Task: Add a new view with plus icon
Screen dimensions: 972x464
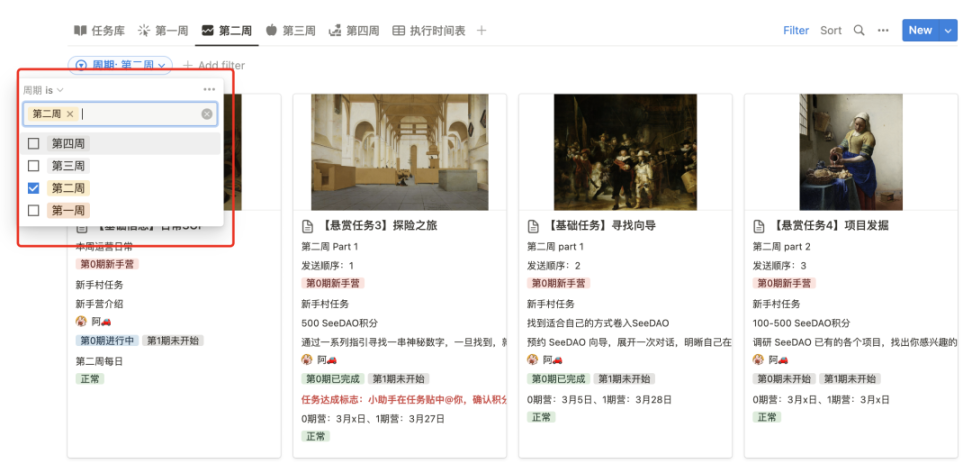Action: pos(481,30)
